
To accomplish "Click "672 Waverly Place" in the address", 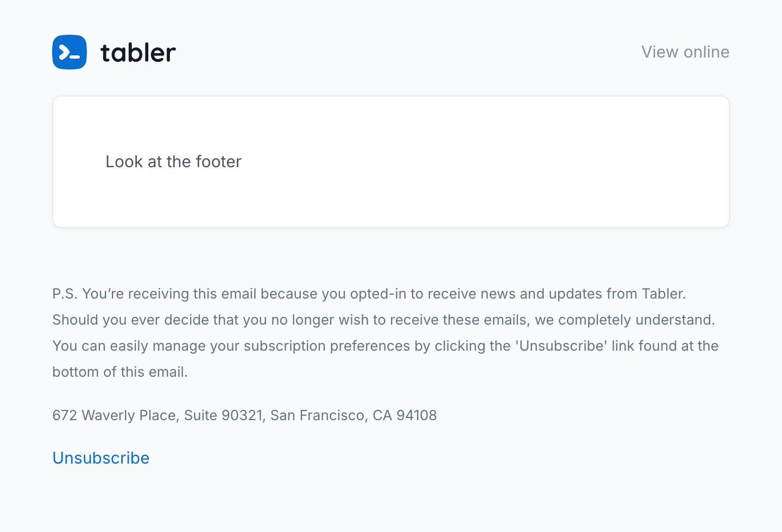I will coord(114,415).
